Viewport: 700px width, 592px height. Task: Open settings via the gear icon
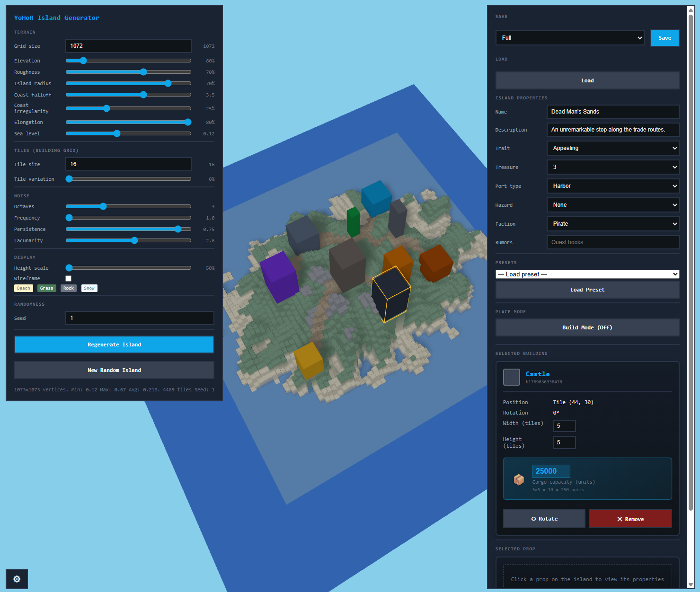pyautogui.click(x=17, y=579)
